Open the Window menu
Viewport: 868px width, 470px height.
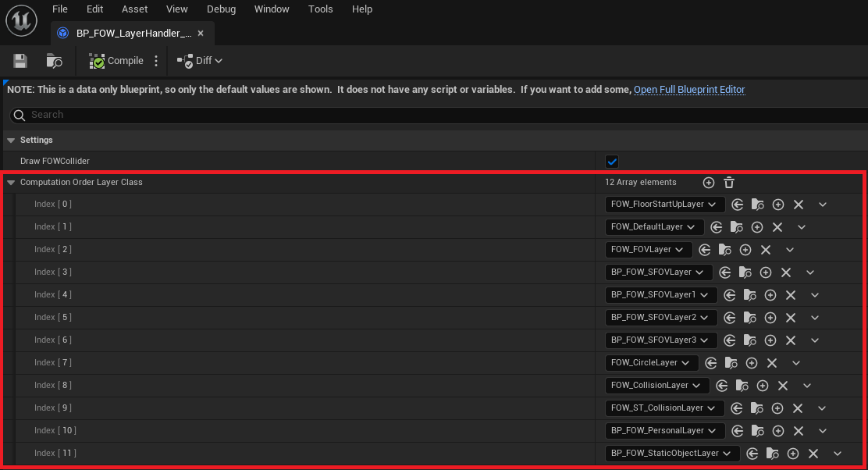(x=272, y=9)
